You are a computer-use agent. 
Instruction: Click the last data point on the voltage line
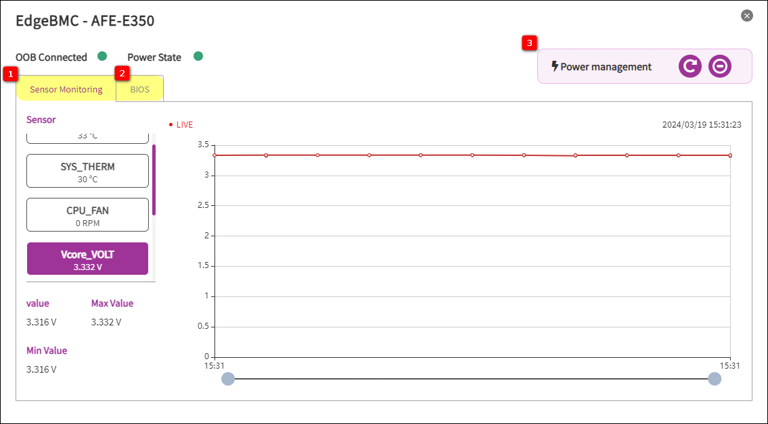(730, 155)
